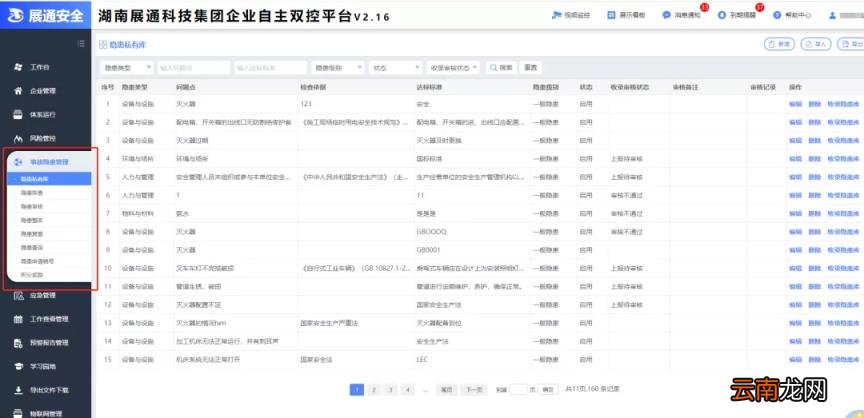Open the 展示看板 dashboard
Screen dimensions: 864x418
coord(626,15)
